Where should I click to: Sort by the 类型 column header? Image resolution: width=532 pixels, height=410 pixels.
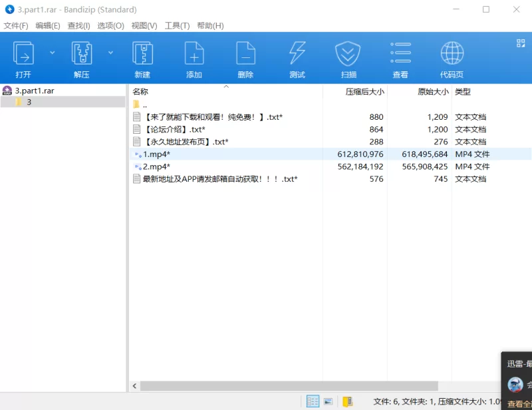click(463, 91)
